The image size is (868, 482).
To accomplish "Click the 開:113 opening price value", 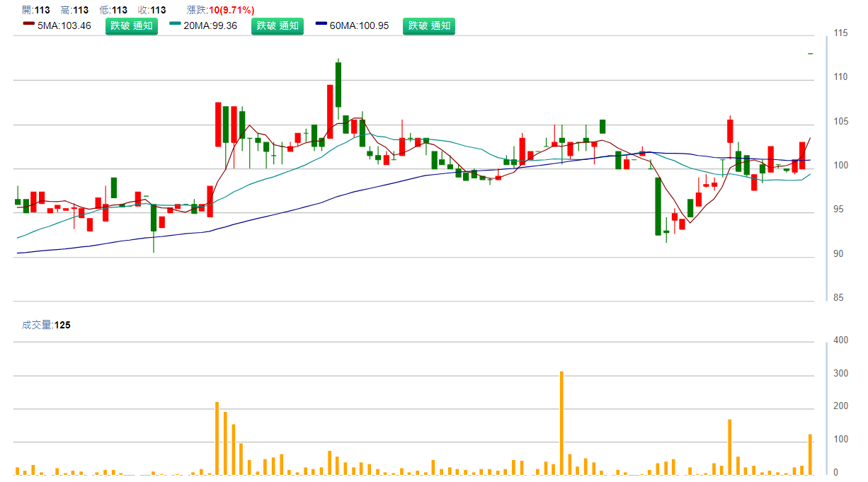I will click(36, 10).
